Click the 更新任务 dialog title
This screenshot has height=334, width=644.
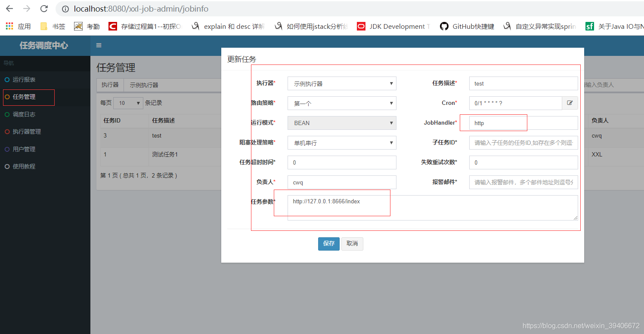pyautogui.click(x=241, y=59)
